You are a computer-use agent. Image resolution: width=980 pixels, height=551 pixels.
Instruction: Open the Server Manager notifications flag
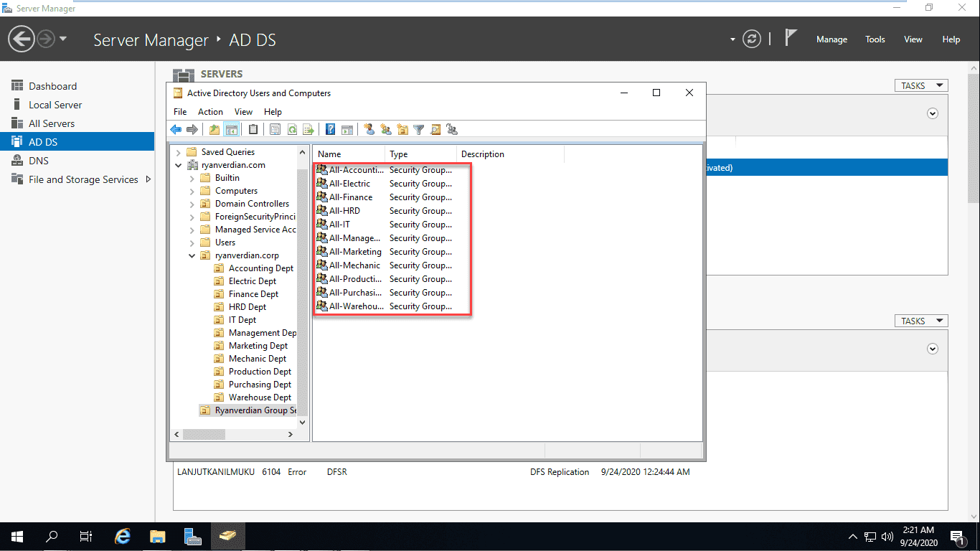(x=791, y=38)
